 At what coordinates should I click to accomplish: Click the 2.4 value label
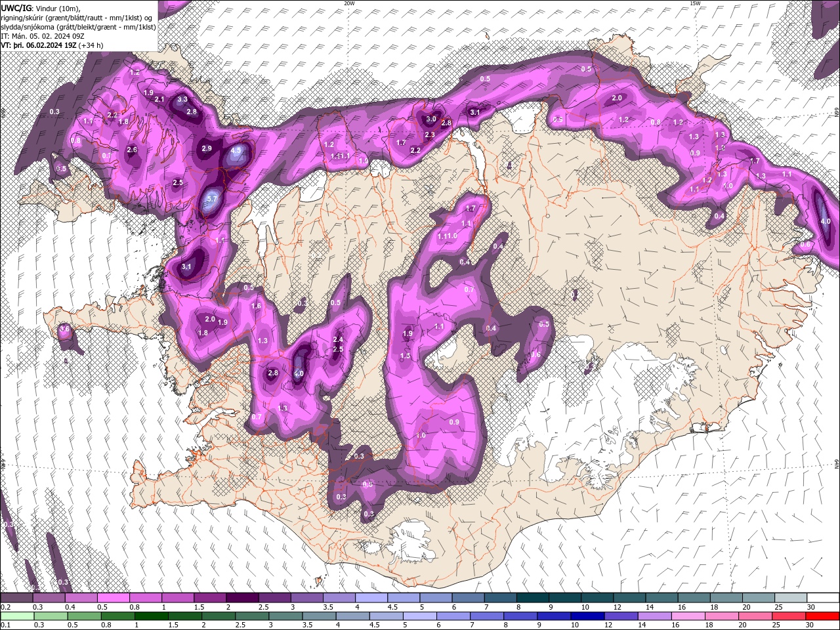click(338, 339)
